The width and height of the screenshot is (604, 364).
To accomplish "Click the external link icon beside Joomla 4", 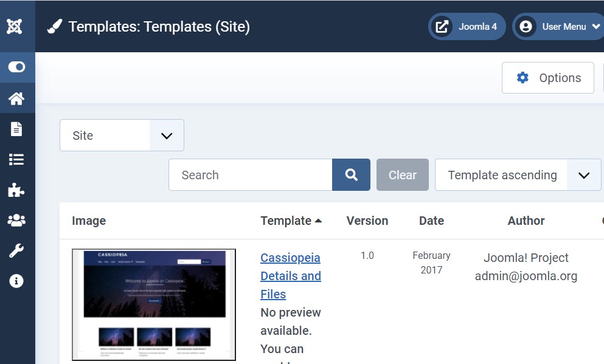I will click(x=442, y=27).
